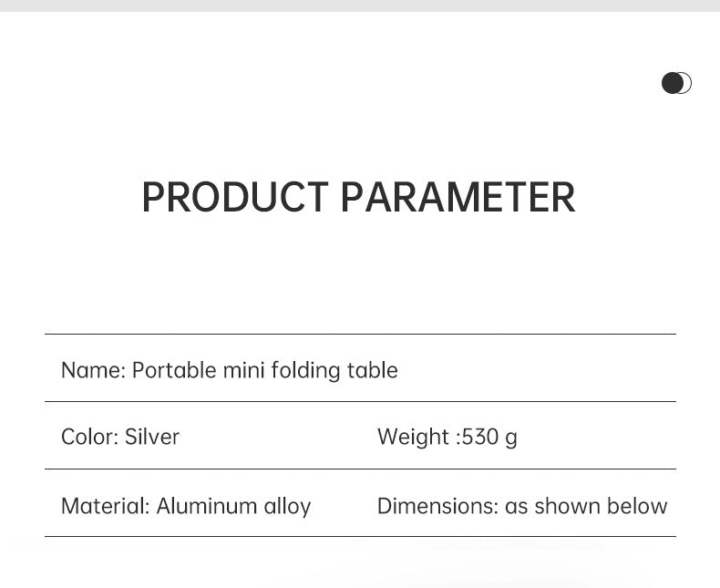Click the 'Name:' label
This screenshot has width=720, height=588.
coord(93,370)
